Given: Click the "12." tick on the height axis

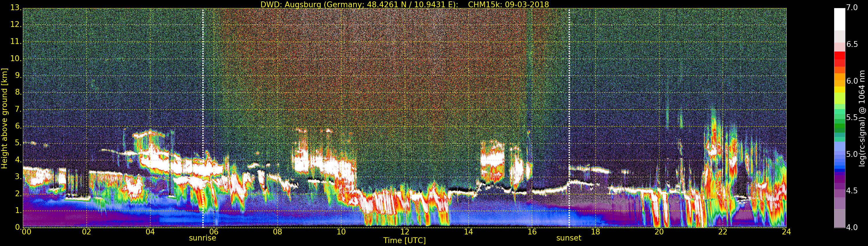Looking at the screenshot, I should 16,25.
